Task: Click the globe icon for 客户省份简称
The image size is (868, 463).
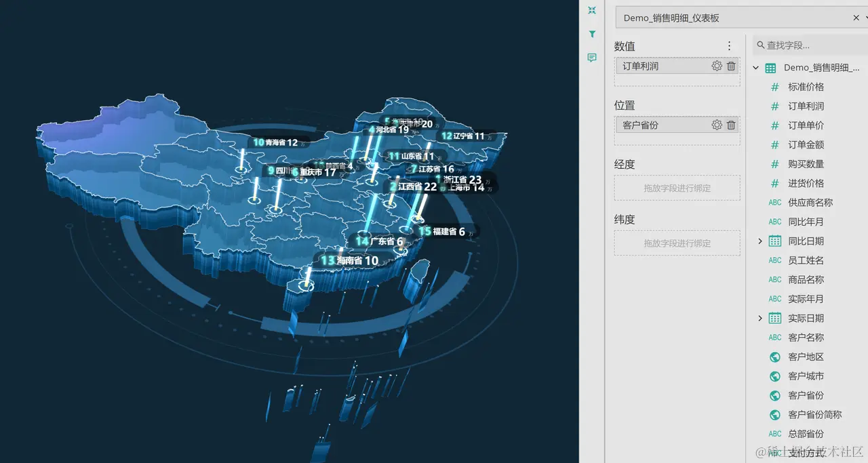Action: [x=775, y=414]
